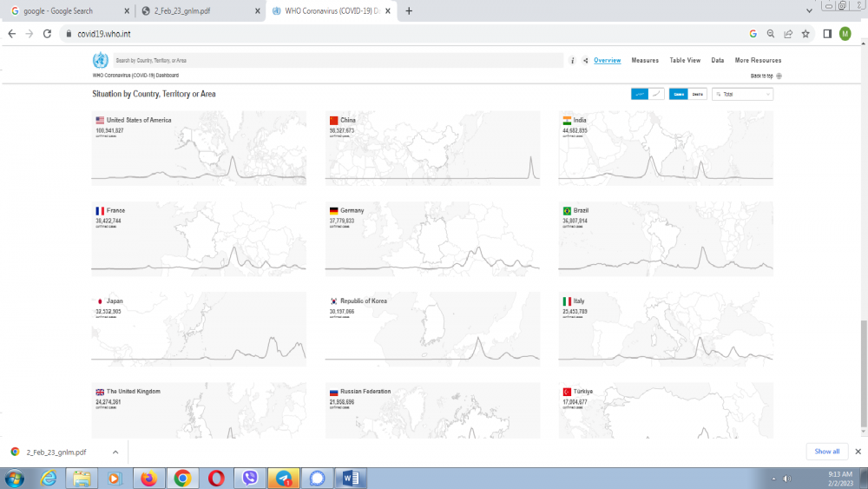Open a new browser tab
The image size is (868, 489).
point(409,11)
